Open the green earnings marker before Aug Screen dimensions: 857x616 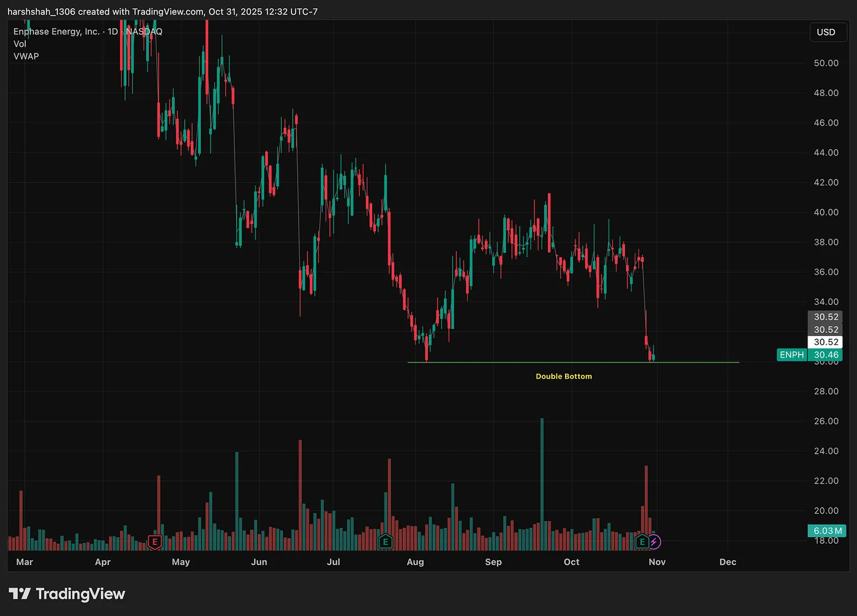(385, 541)
